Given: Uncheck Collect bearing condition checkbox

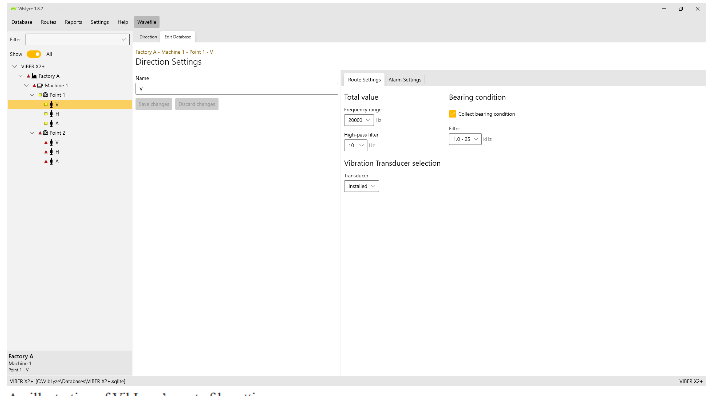Looking at the screenshot, I should (452, 114).
